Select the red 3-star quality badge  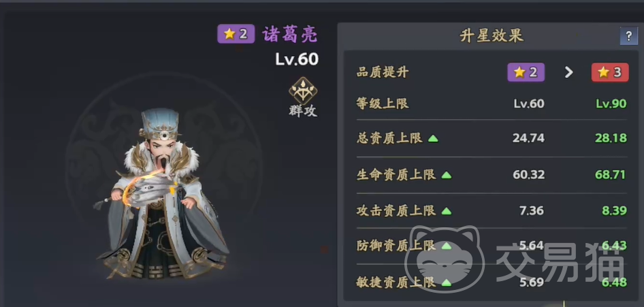tap(610, 72)
